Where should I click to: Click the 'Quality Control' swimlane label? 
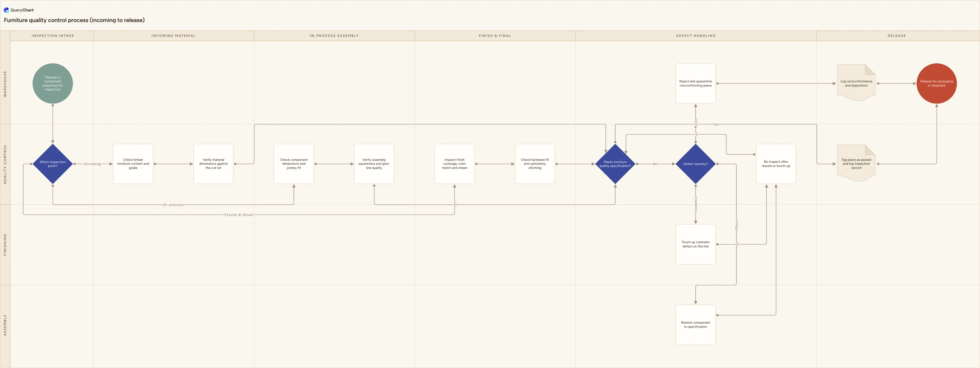pyautogui.click(x=5, y=164)
